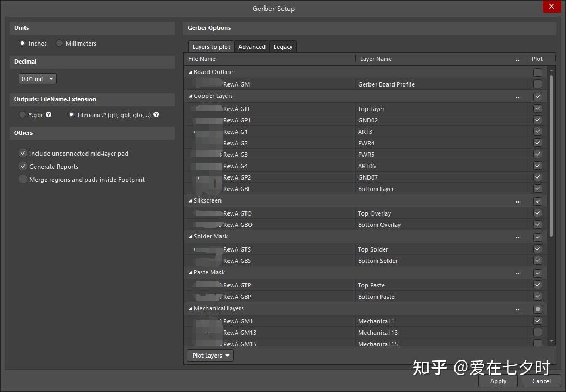Open the Solder Mask ellipsis menu
Viewport: 566px width, 392px height.
[x=518, y=237]
